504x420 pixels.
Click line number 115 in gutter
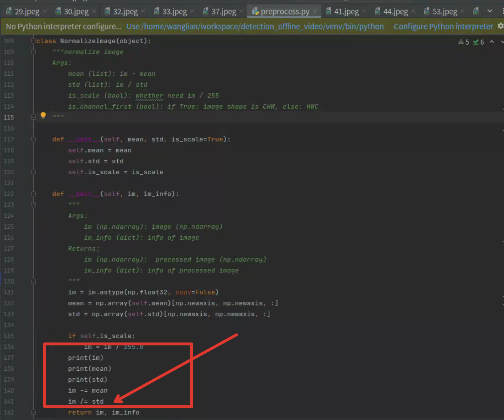[9, 118]
